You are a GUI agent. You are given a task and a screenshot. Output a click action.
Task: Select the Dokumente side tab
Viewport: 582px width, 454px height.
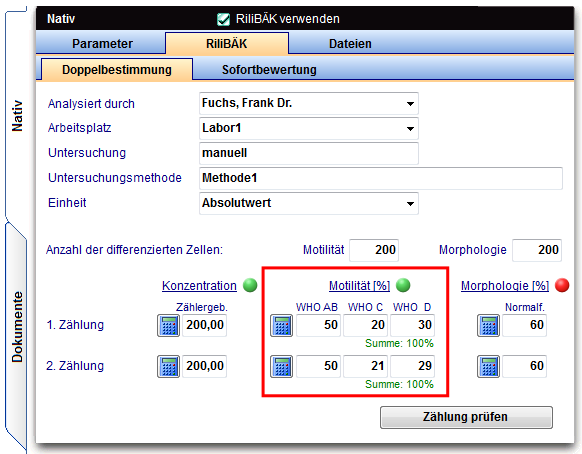pyautogui.click(x=17, y=327)
